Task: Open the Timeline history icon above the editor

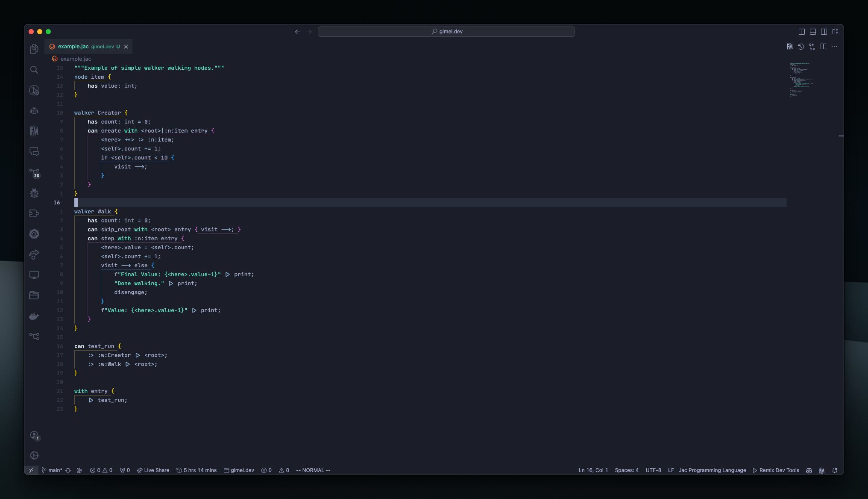Action: point(801,47)
